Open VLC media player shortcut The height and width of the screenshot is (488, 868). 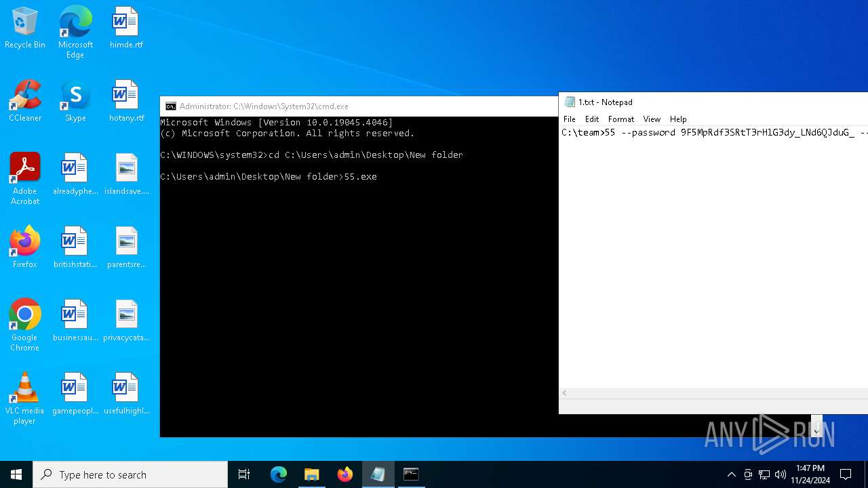[x=25, y=399]
